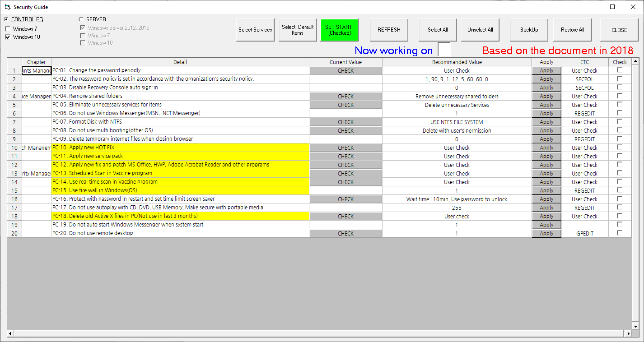Viewport: 644px width, 342px height.
Task: Click the Restore All button
Action: 573,30
